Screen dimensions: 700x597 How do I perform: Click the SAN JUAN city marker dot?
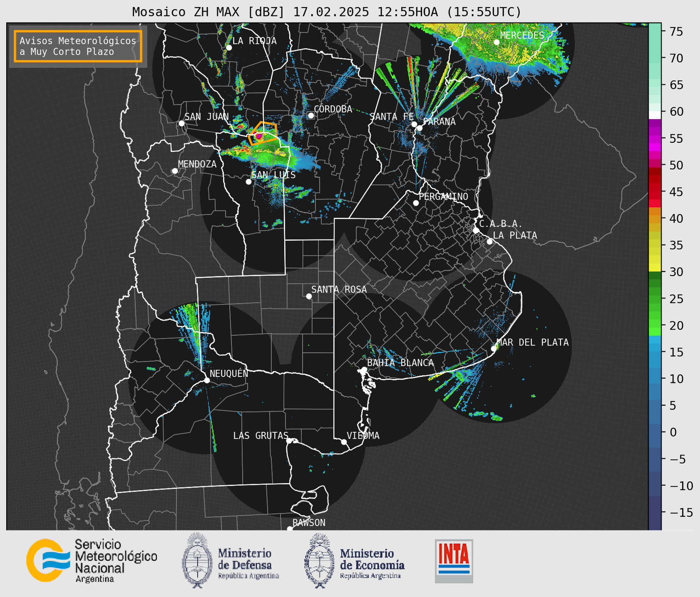coord(181,123)
